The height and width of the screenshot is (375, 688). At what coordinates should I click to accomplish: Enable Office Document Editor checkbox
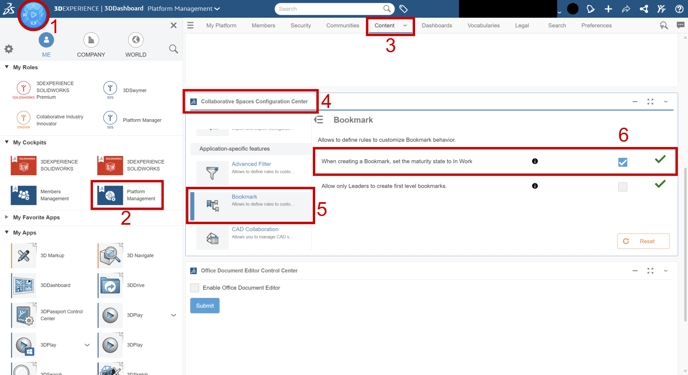pos(194,288)
